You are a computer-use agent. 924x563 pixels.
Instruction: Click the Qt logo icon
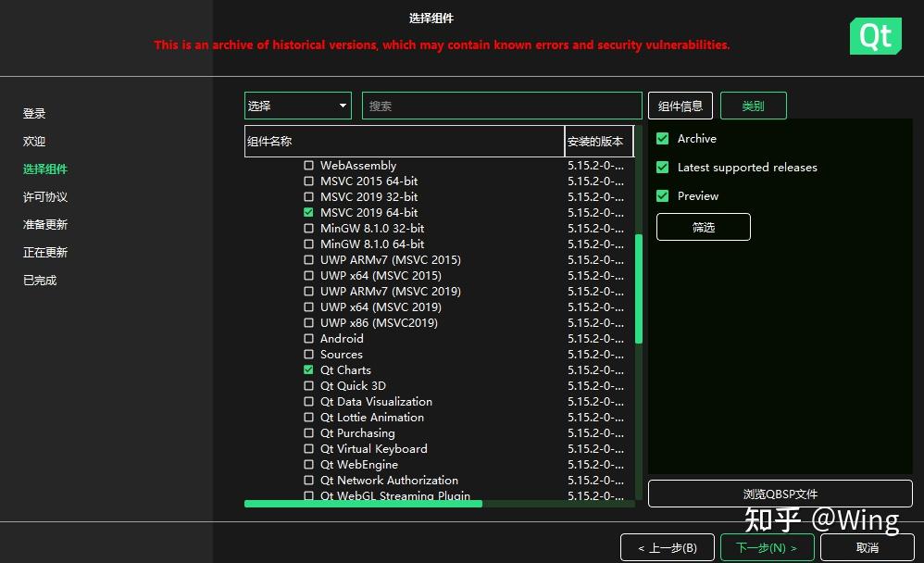pos(874,36)
